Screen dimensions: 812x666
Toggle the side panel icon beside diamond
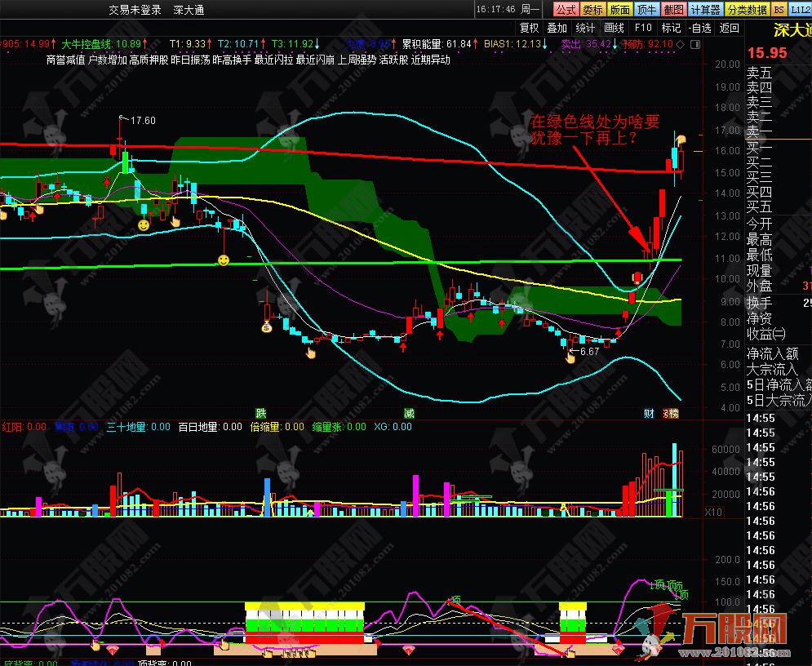(695, 45)
